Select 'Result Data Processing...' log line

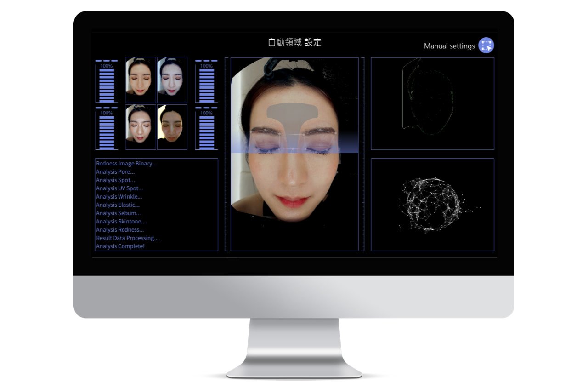pyautogui.click(x=127, y=238)
